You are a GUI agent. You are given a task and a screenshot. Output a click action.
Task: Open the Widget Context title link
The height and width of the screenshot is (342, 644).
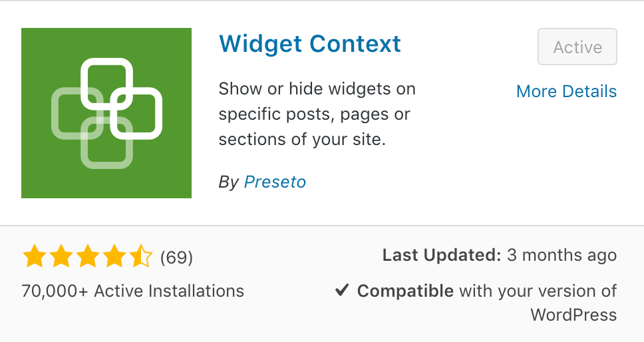[x=310, y=44]
